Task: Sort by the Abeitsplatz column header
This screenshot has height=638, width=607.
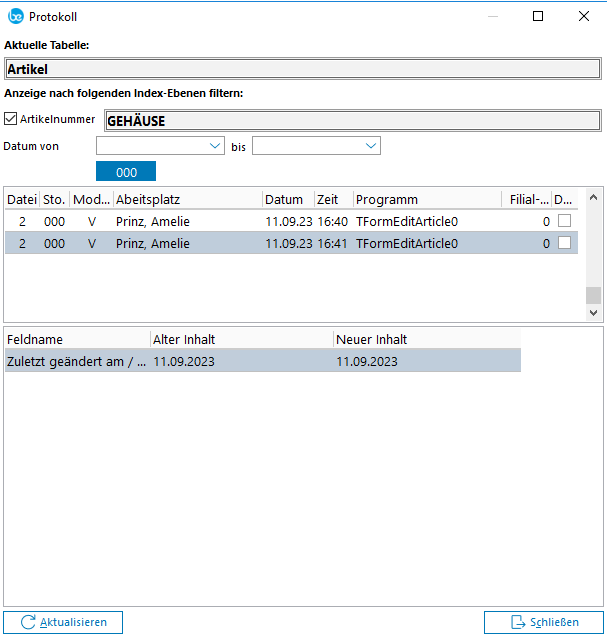Action: click(x=187, y=199)
